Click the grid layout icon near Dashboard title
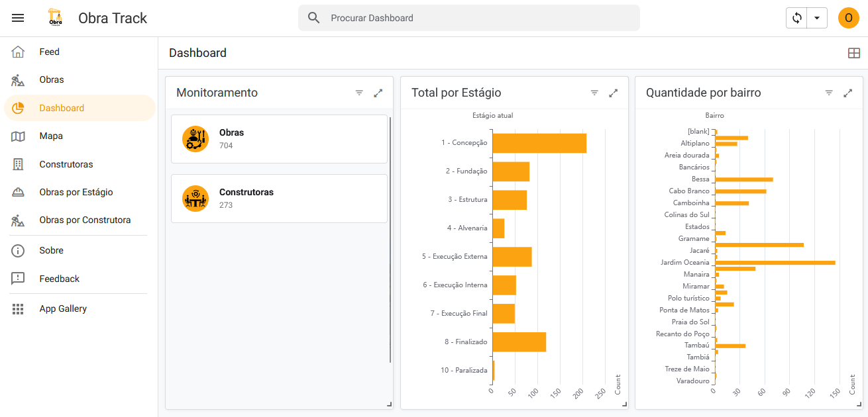868x417 pixels. coord(854,52)
